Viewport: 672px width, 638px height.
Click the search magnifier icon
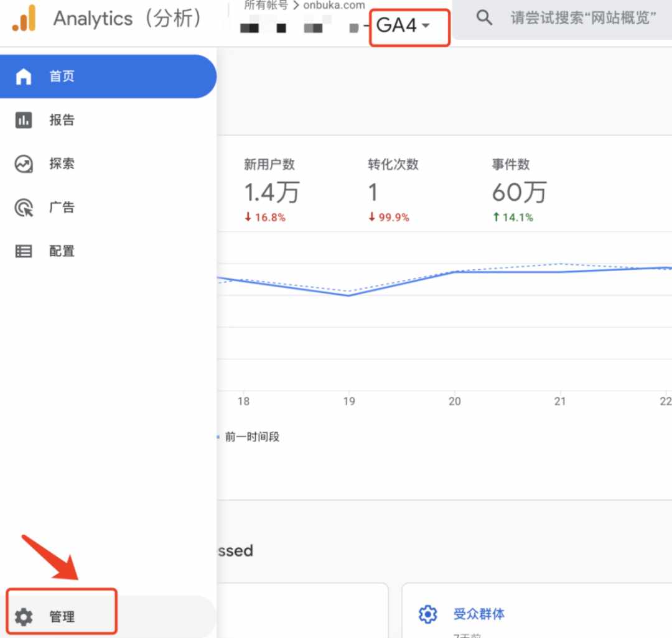[x=484, y=17]
